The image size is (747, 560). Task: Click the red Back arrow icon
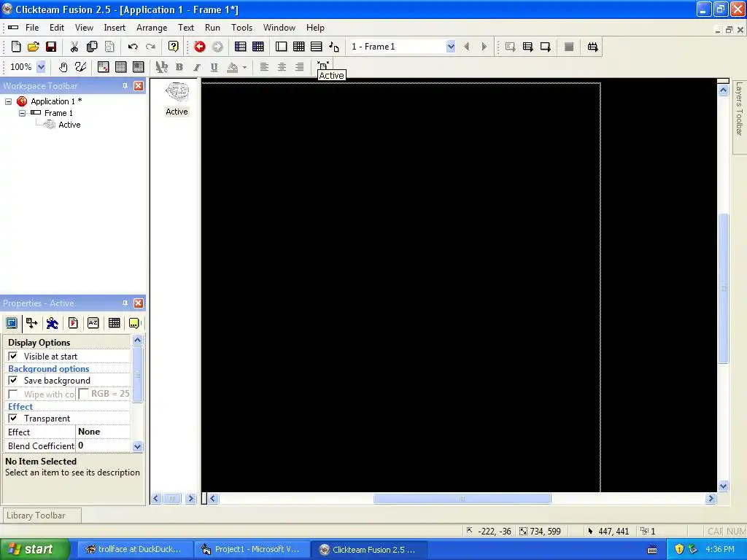tap(200, 47)
